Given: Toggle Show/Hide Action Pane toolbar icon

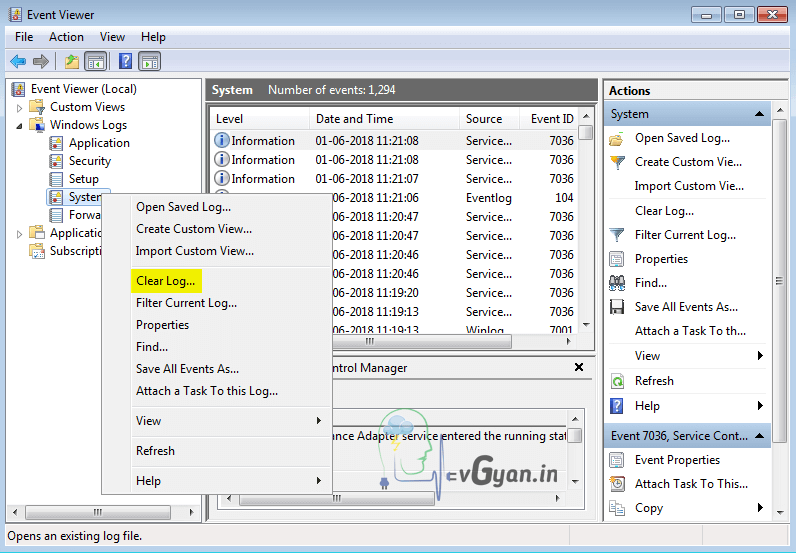Looking at the screenshot, I should [150, 61].
